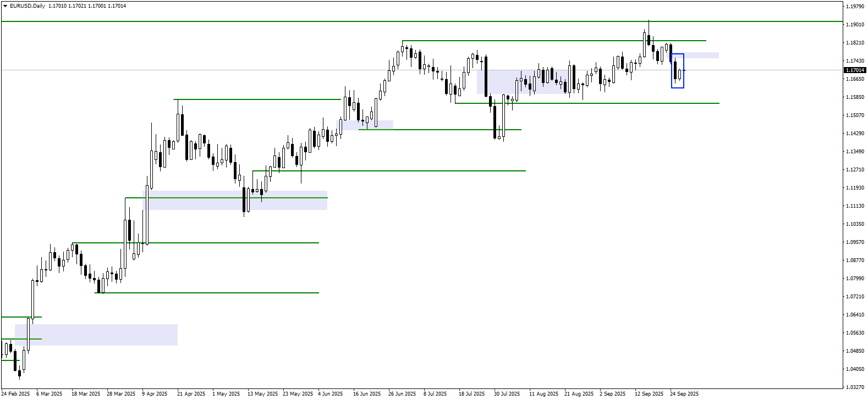868x400 pixels.
Task: Select the blue rectangle around the latest candles
Action: pos(678,71)
